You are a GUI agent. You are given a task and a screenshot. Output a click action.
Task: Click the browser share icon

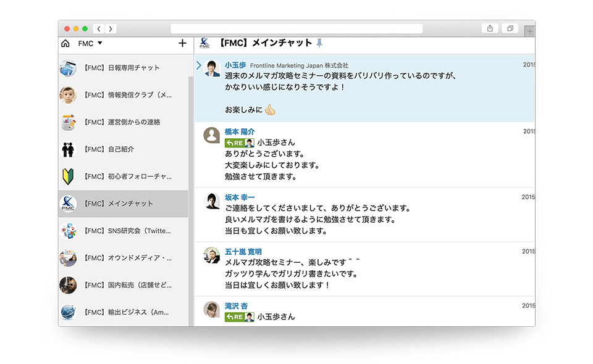pyautogui.click(x=490, y=28)
